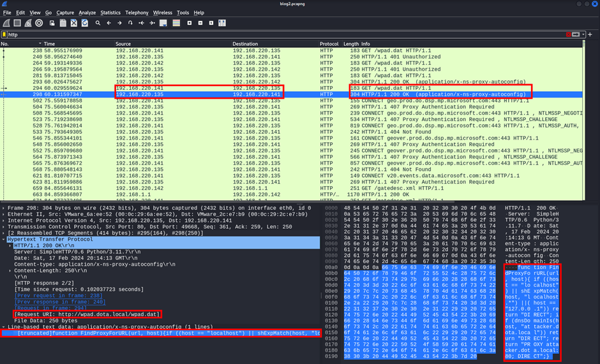This screenshot has height=364, width=600.
Task: Open the Help menu
Action: point(199,13)
